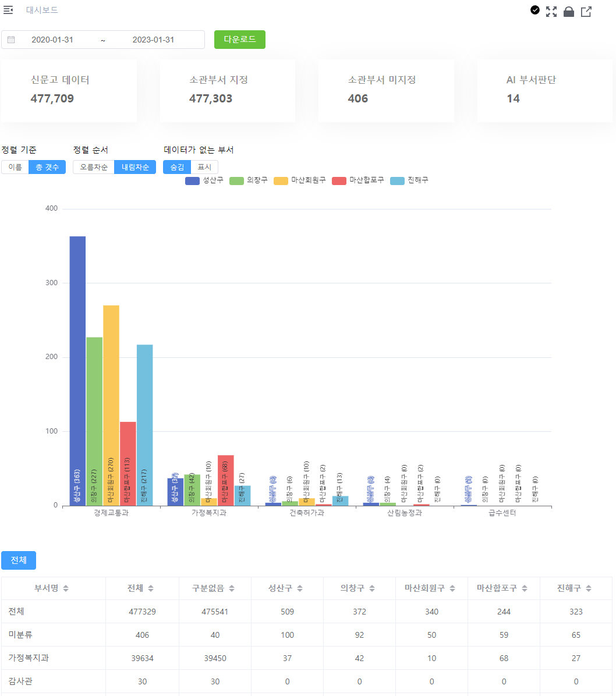Sort table by 부서명 column arrows

(66, 588)
